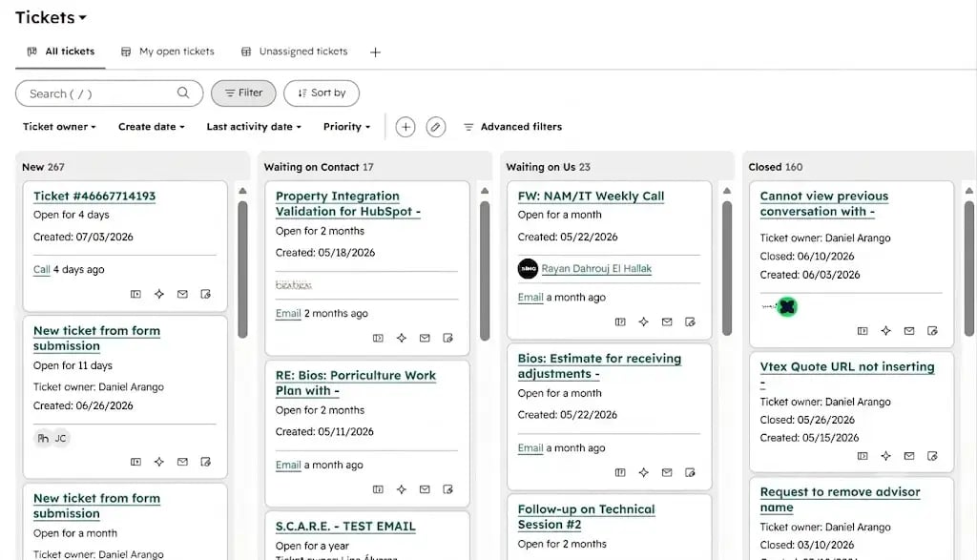
Task: Click the Email link showing 2 months ago
Action: click(288, 313)
